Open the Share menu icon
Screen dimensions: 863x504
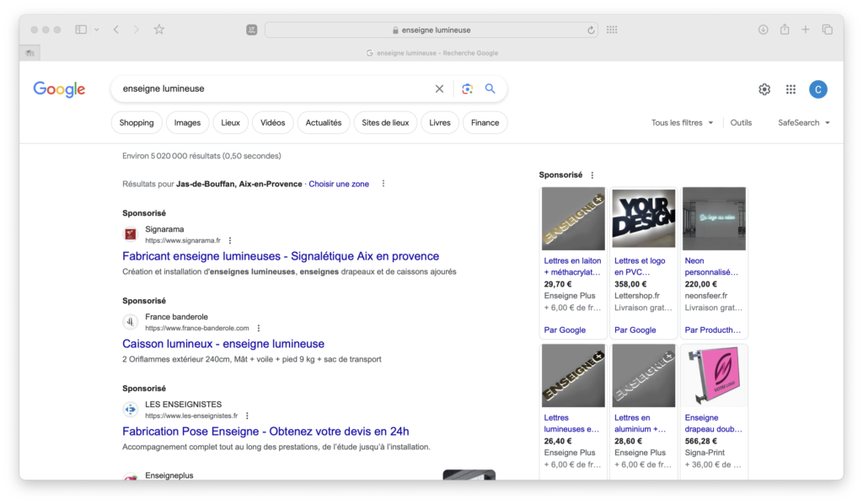pos(785,29)
